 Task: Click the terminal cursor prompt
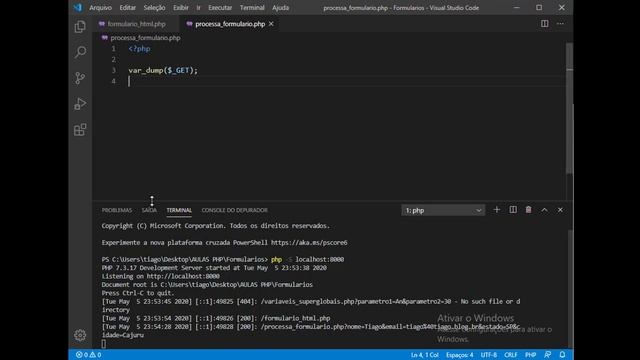[x=104, y=344]
